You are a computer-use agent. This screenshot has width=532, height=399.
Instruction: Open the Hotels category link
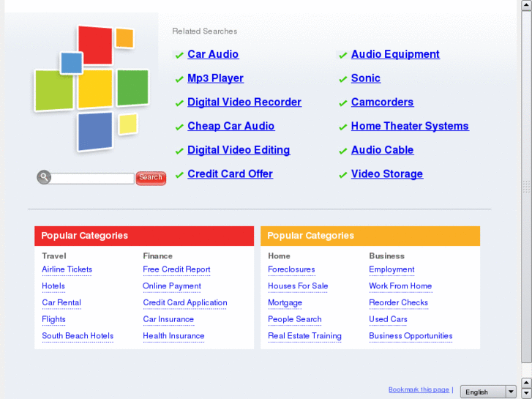point(53,286)
